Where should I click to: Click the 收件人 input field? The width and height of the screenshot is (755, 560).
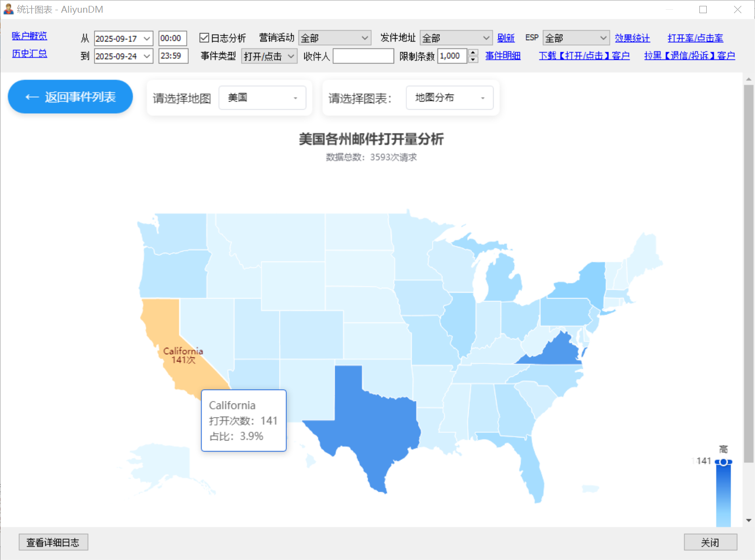point(363,56)
